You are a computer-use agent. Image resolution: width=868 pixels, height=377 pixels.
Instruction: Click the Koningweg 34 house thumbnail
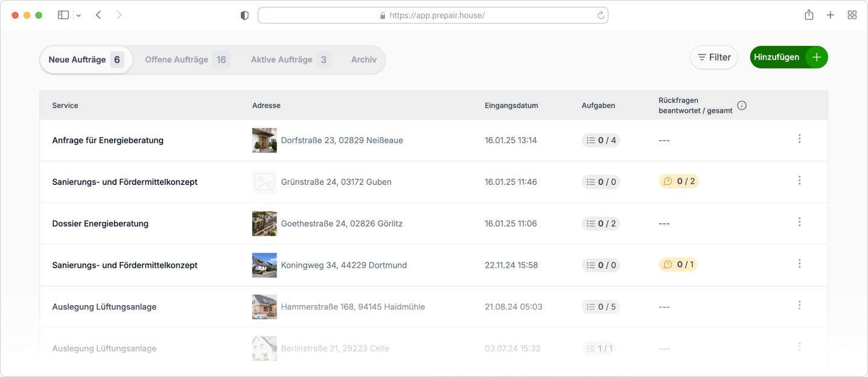coord(264,265)
